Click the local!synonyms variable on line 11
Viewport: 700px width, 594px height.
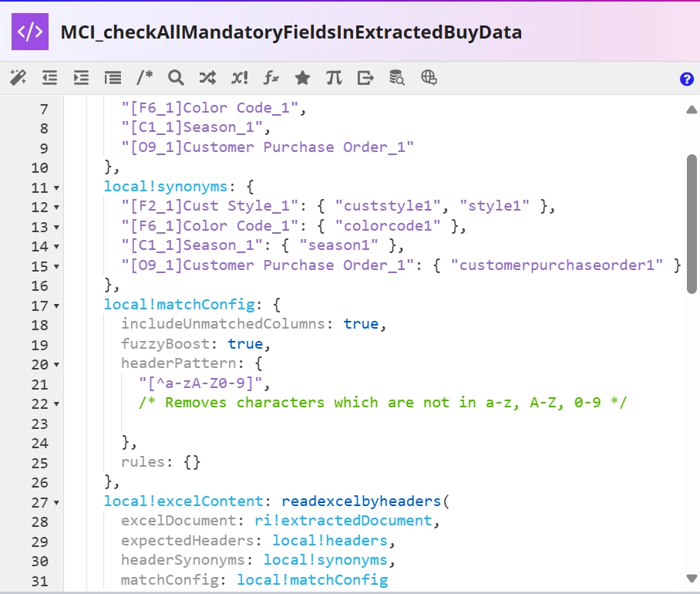(x=166, y=187)
